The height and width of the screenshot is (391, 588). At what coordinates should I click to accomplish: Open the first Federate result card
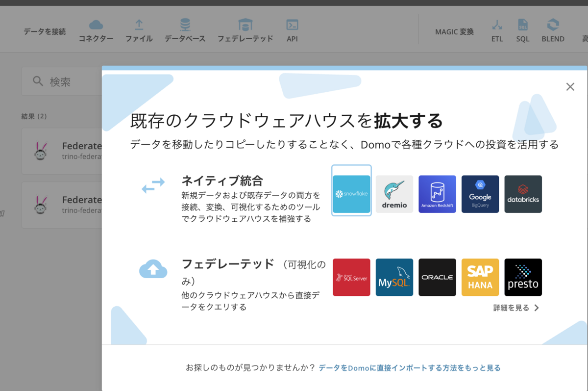pyautogui.click(x=62, y=151)
